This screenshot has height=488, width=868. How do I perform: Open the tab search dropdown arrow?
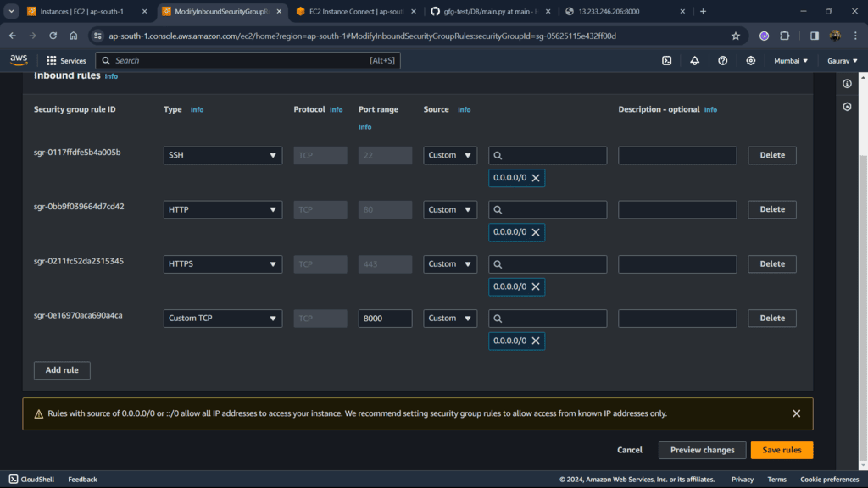click(x=11, y=11)
